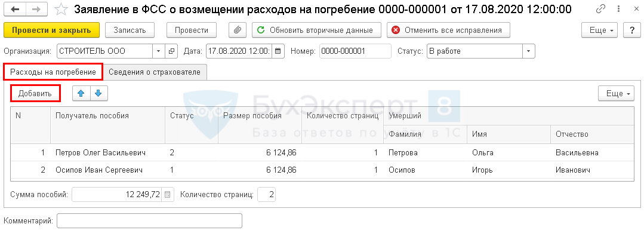
Task: Click the Номер input field
Action: coord(355,51)
